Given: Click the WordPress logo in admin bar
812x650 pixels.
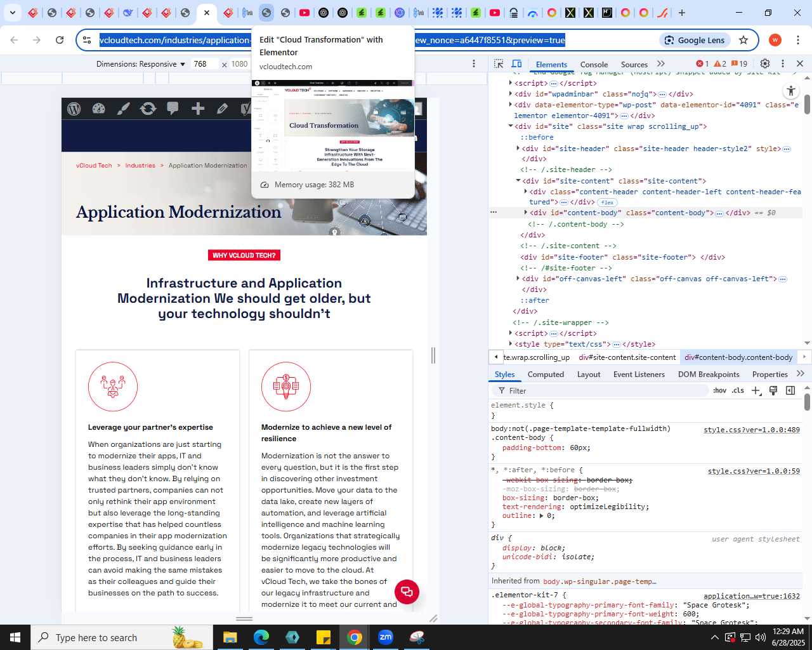Looking at the screenshot, I should [x=74, y=109].
